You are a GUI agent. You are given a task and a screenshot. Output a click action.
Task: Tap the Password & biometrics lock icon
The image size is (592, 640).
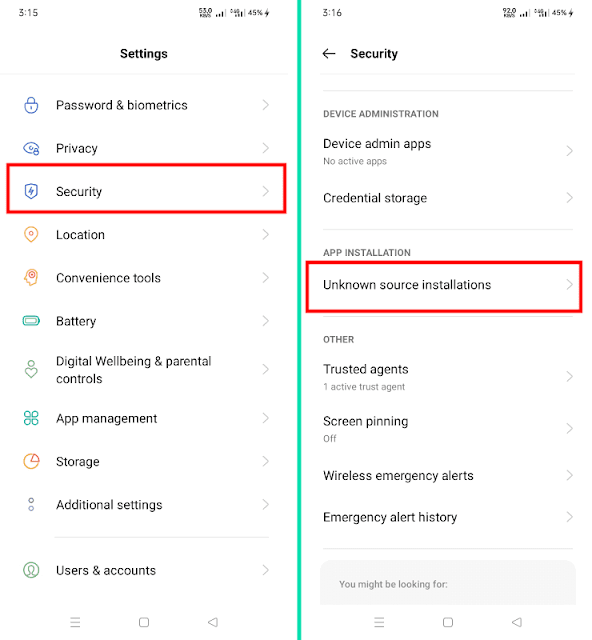tap(31, 105)
